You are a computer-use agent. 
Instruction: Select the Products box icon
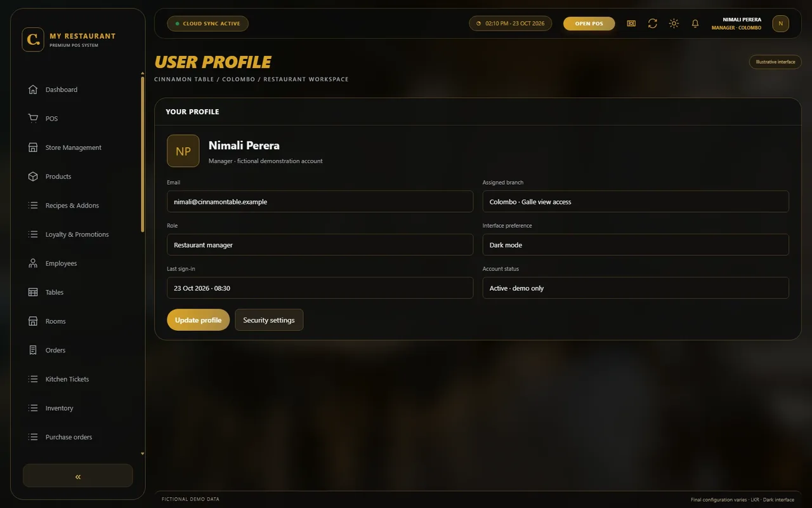coord(33,177)
